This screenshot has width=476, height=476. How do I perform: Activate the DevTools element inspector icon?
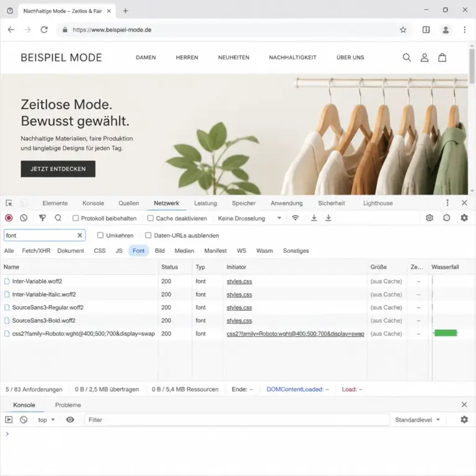[9, 203]
